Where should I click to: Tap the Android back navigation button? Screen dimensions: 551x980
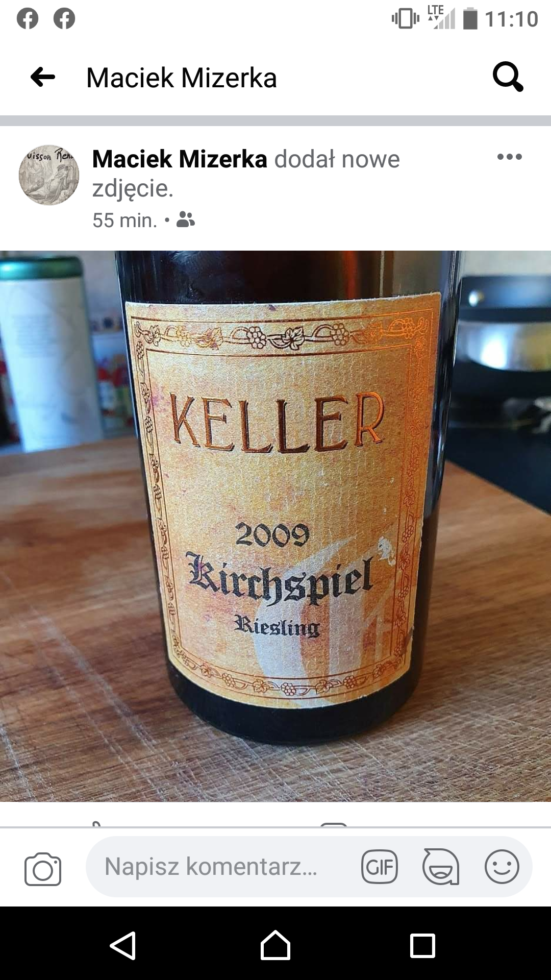pos(123,946)
